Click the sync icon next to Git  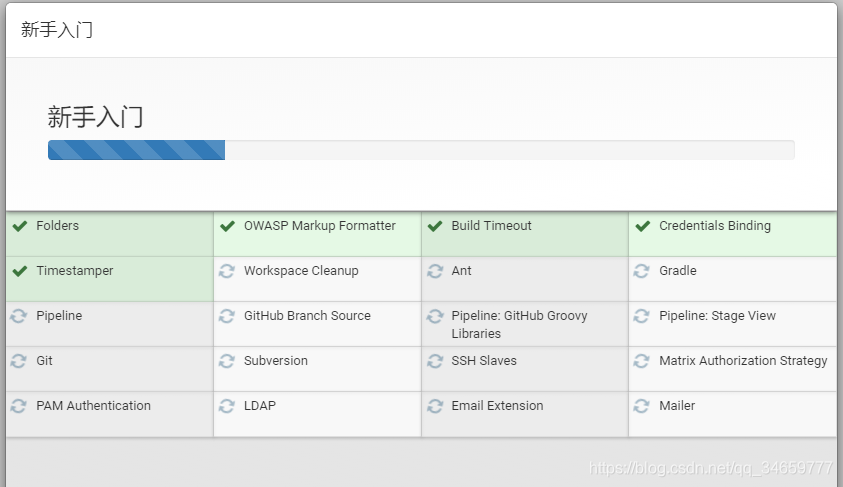pos(19,361)
